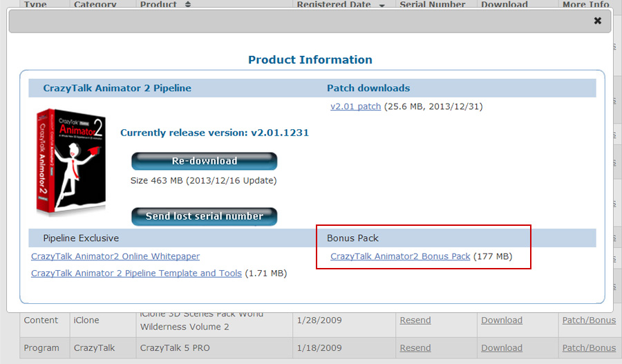The height and width of the screenshot is (364, 622).
Task: Click the 'Patch downloads' header
Action: [368, 88]
